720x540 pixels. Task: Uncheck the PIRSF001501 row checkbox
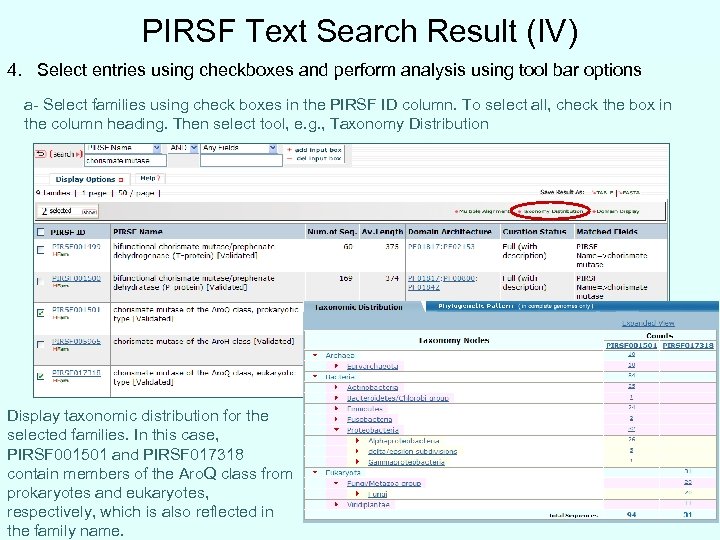(40, 313)
